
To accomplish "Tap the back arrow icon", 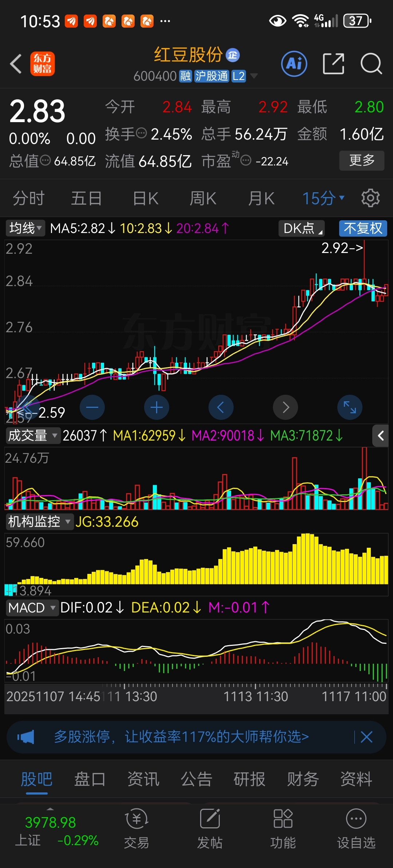I will click(x=16, y=64).
